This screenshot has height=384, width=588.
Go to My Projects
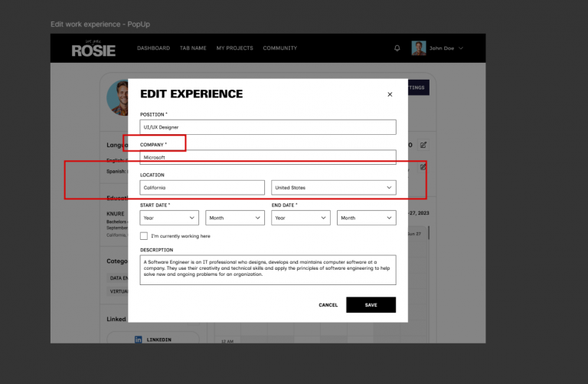(x=234, y=48)
